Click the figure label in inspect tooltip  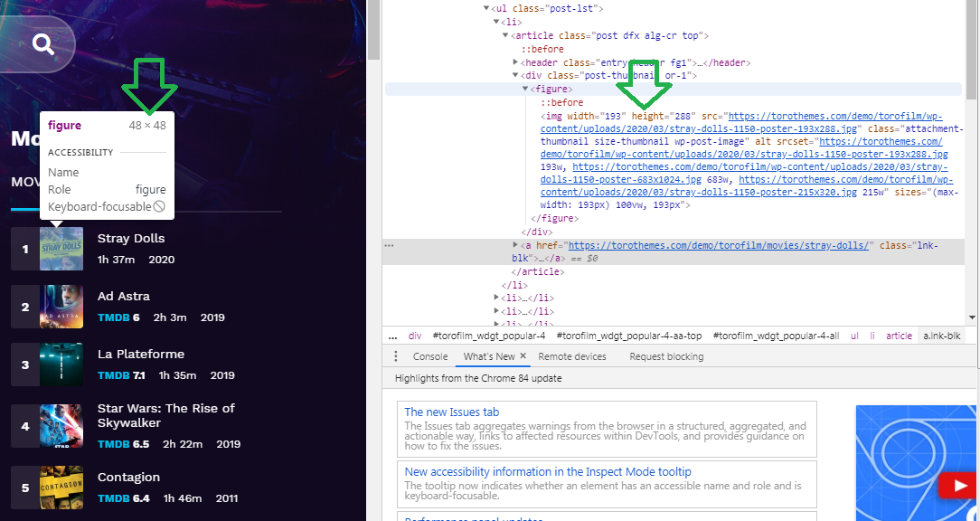coord(64,125)
